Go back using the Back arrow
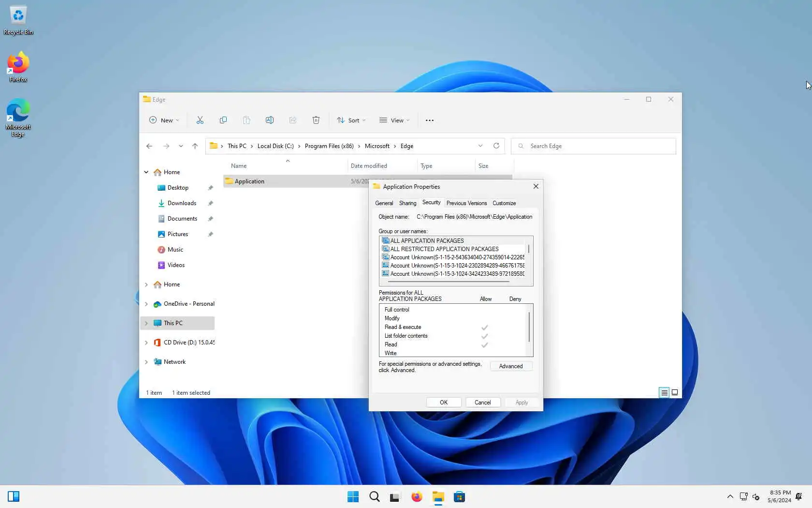Screen dimensions: 812x508 [x=149, y=146]
